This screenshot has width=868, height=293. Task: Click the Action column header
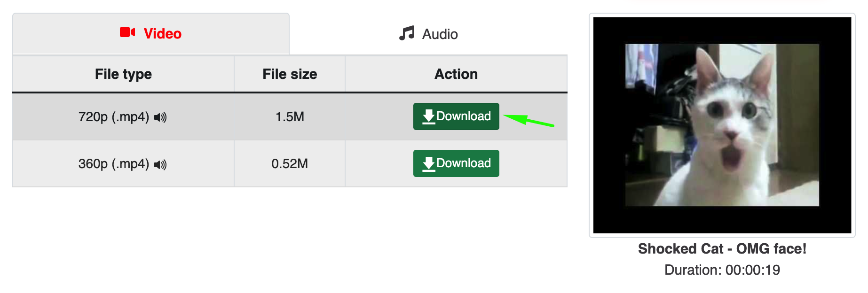(456, 74)
